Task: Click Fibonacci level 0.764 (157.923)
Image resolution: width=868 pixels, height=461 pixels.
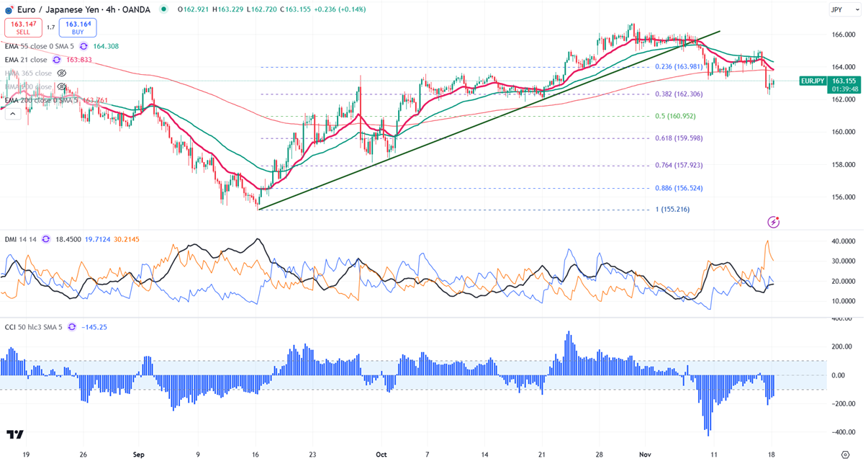Action: tap(679, 165)
